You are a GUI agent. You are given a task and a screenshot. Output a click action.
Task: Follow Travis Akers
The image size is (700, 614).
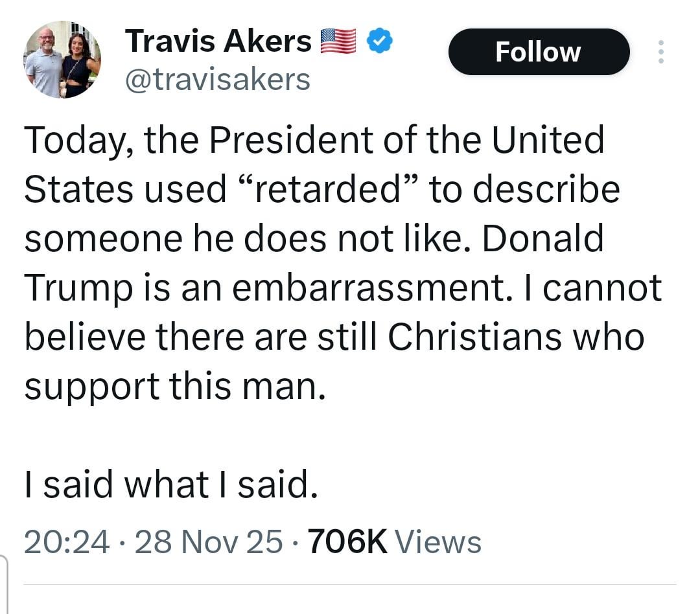pos(538,52)
